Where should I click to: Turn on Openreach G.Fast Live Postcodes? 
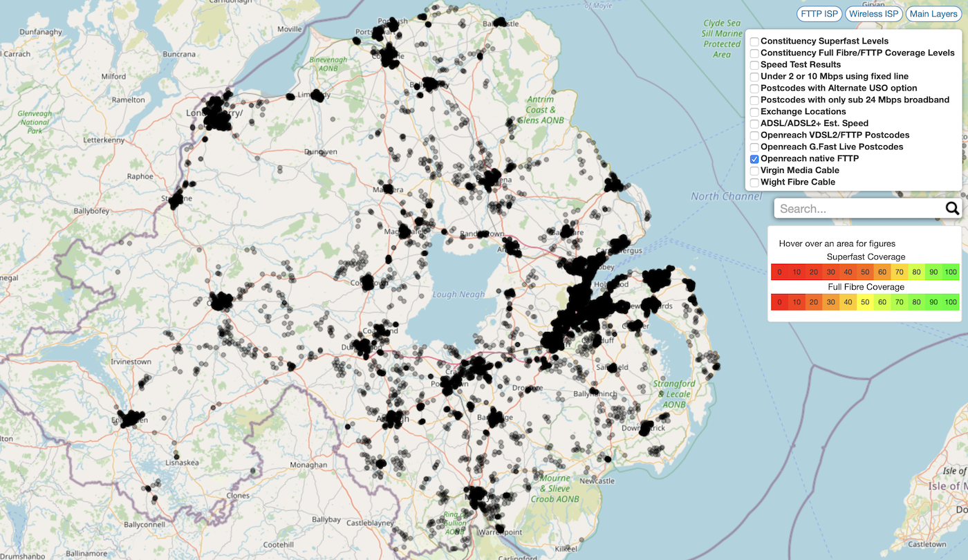coord(755,147)
